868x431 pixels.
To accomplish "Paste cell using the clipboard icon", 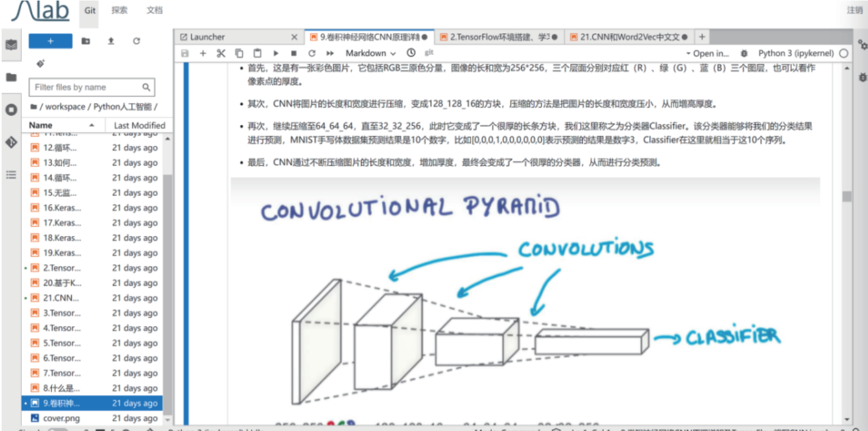I will pyautogui.click(x=258, y=53).
